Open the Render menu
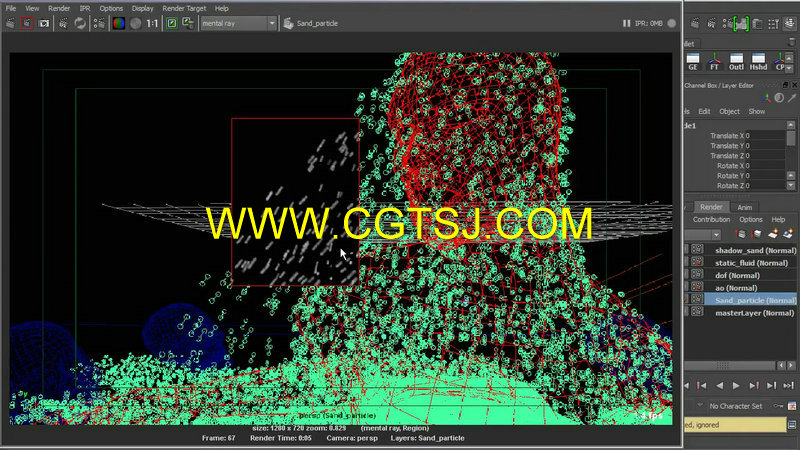The width and height of the screenshot is (800, 450). pos(59,8)
